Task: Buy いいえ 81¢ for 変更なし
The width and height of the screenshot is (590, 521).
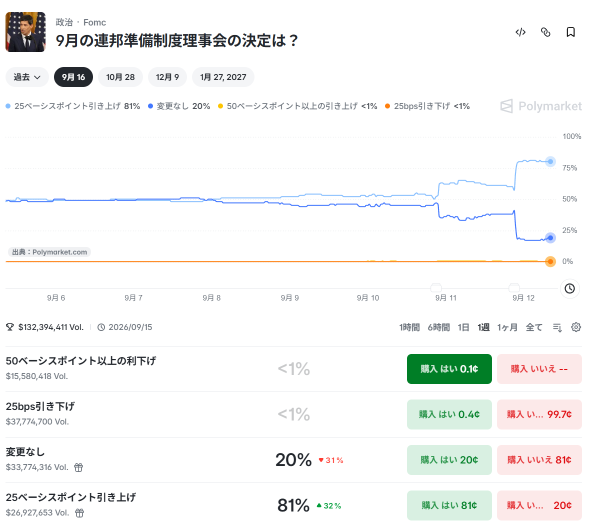Action: tap(539, 460)
